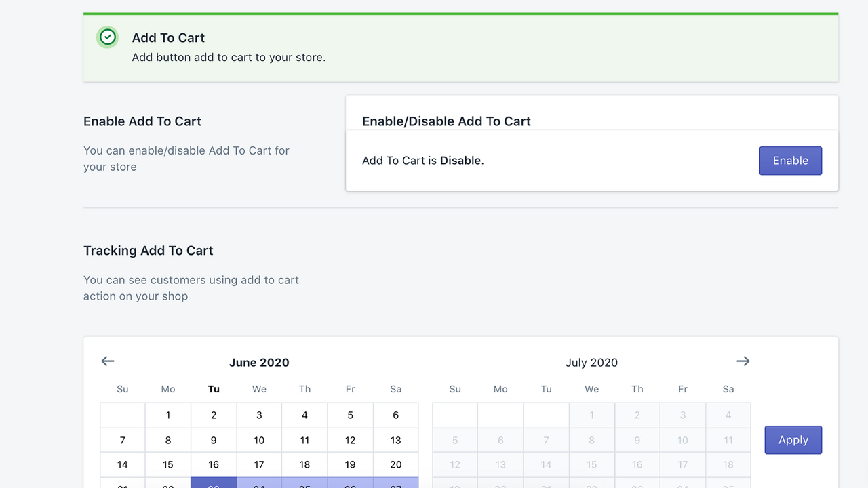Select June 1 in the calendar

click(168, 415)
